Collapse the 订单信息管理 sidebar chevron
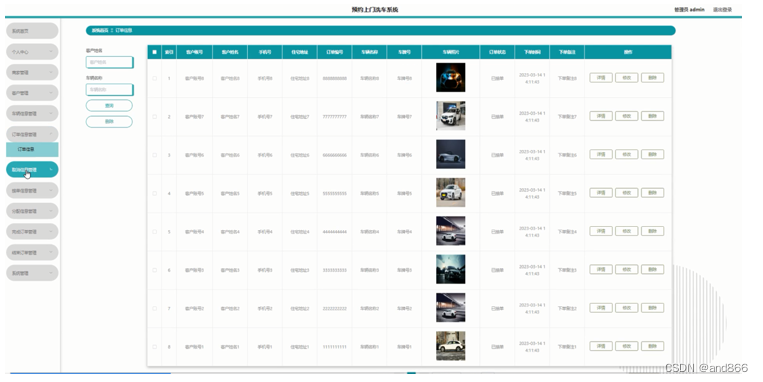Image resolution: width=763 pixels, height=382 pixels. pos(51,134)
